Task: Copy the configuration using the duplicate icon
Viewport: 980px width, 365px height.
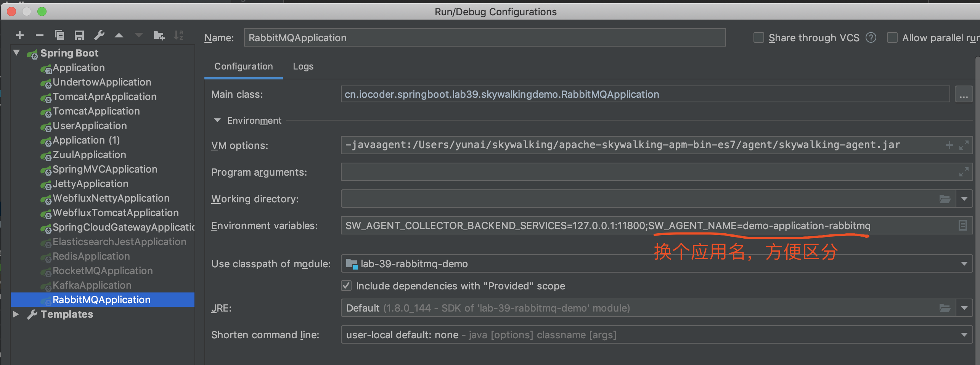Action: pyautogui.click(x=59, y=36)
